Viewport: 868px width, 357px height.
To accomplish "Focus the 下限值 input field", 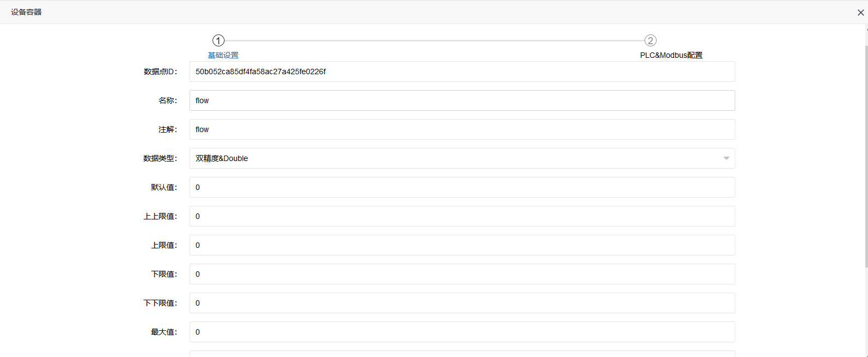I will [462, 274].
